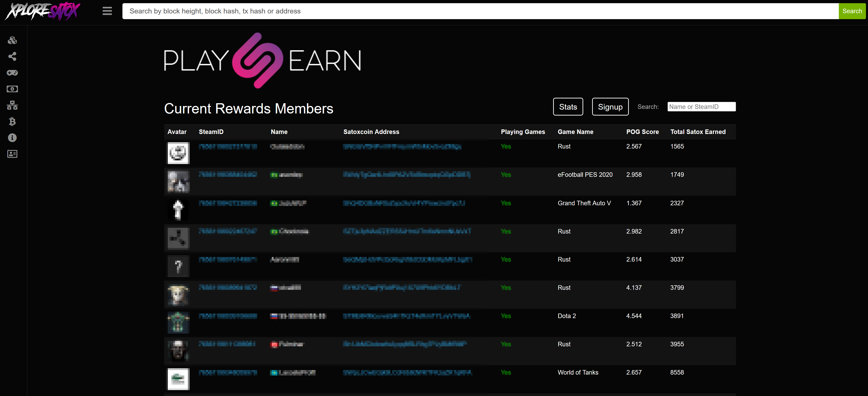Screen dimensions: 868x396
Task: Sort by SteamID column header
Action: point(211,132)
